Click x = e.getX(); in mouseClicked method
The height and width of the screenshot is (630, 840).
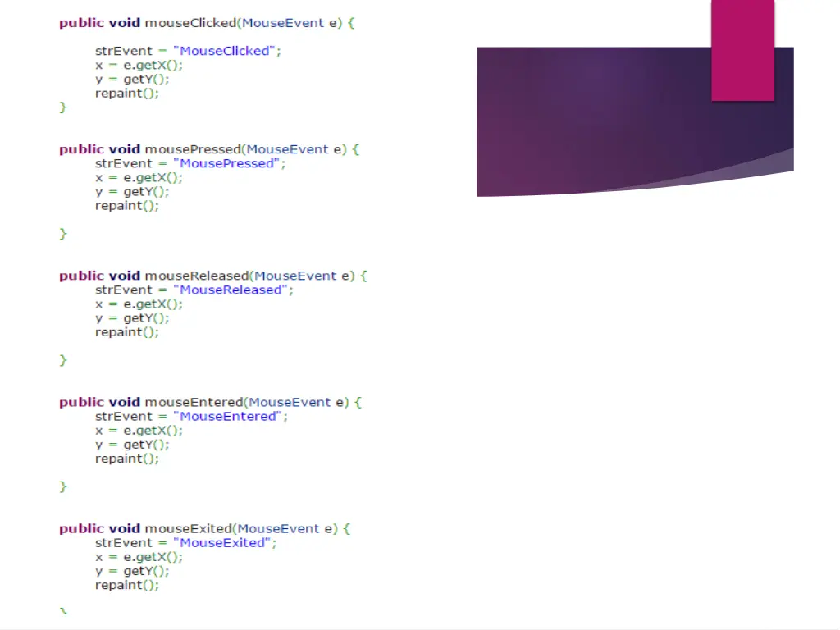pos(139,66)
